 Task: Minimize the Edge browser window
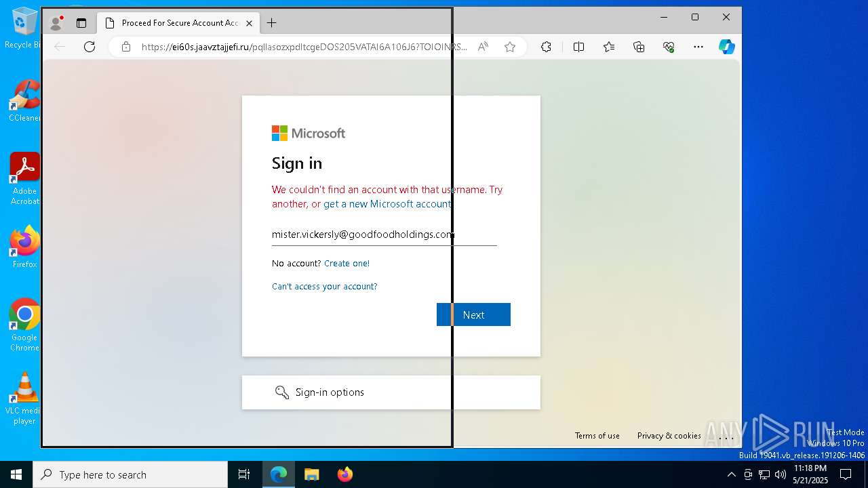(x=664, y=17)
